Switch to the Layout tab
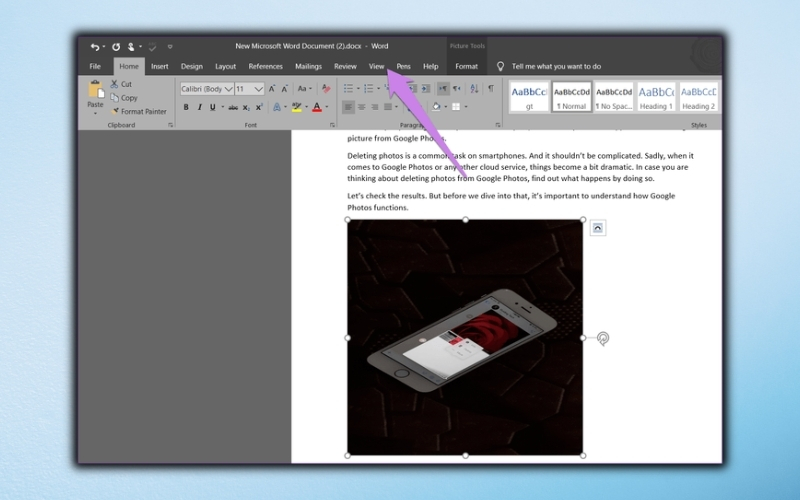The width and height of the screenshot is (800, 500). [226, 66]
